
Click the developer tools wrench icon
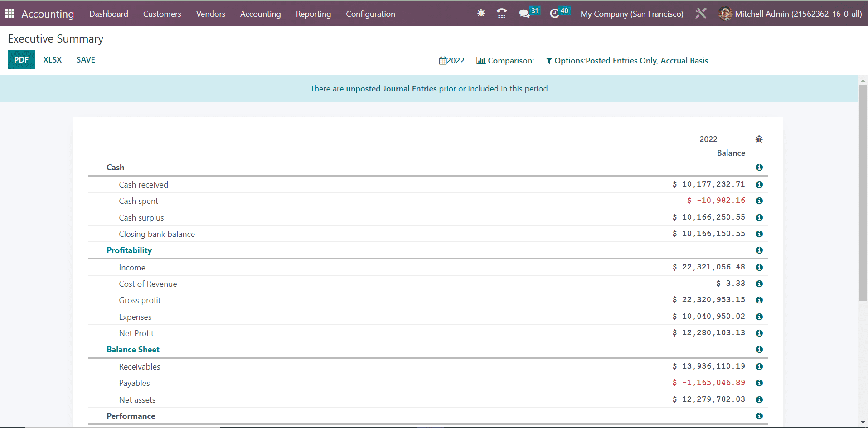(x=701, y=14)
